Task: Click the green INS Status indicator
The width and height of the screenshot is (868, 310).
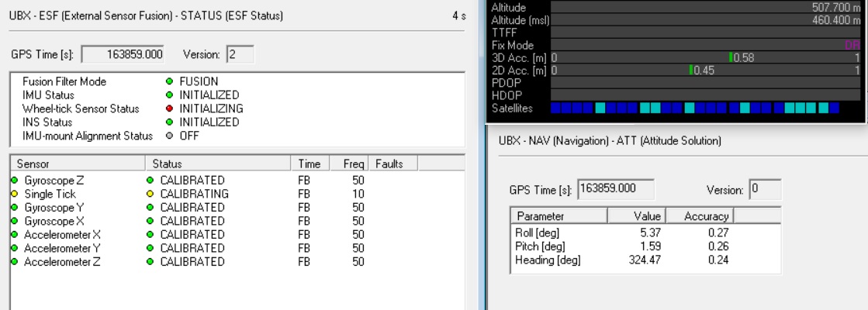Action: click(x=169, y=122)
